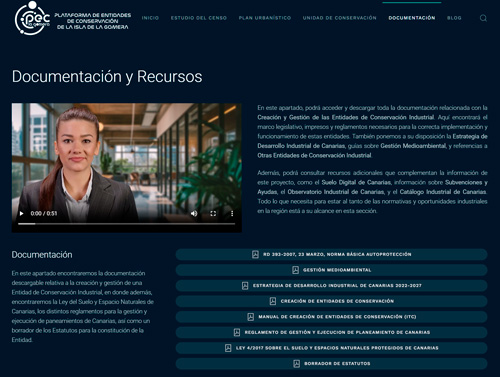Open the video's three-dot options menu
Screen dimensions: 500x377
[x=232, y=213]
